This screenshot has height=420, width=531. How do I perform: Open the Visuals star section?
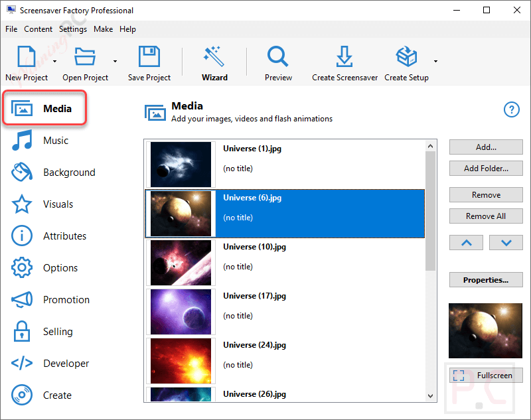42,204
